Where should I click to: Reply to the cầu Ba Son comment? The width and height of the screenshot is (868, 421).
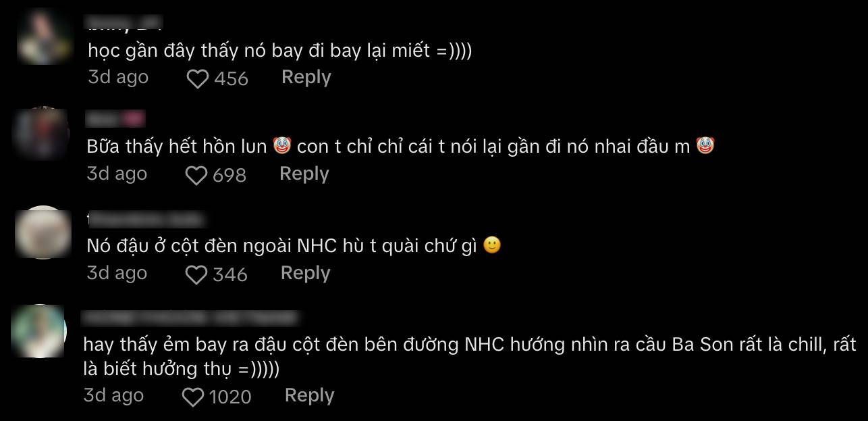[x=309, y=395]
